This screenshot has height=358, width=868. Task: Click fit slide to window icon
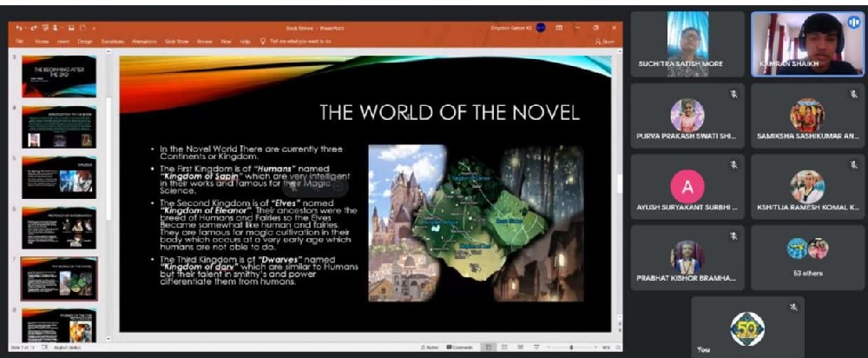point(617,347)
